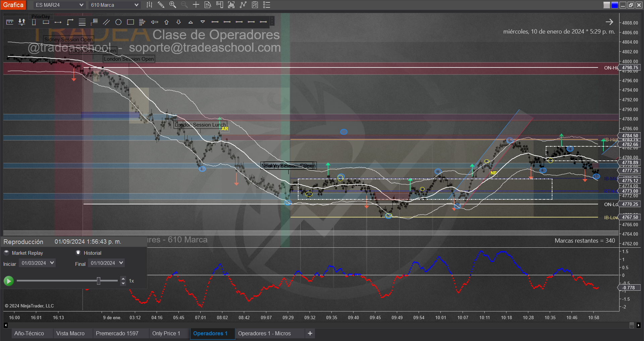Open the 610 Marca interval dropdown
This screenshot has height=341, width=644.
click(x=115, y=5)
